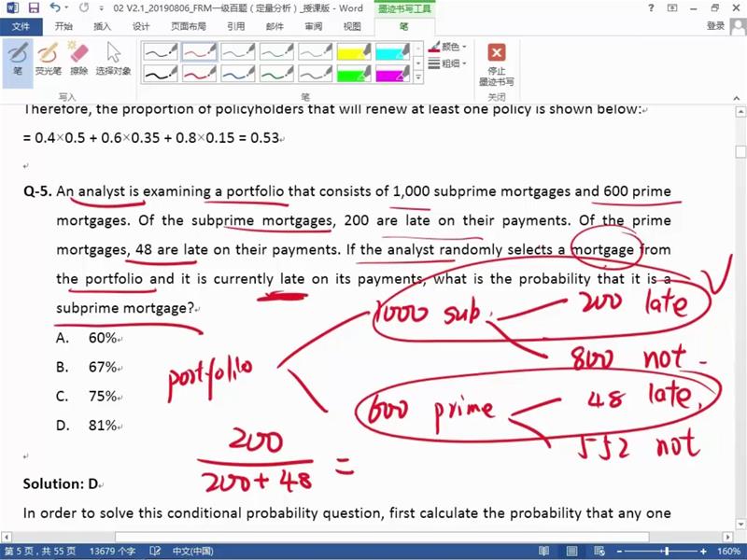747x560 pixels.
Task: Select the 荧光笔 highlighter tool
Action: [49, 59]
